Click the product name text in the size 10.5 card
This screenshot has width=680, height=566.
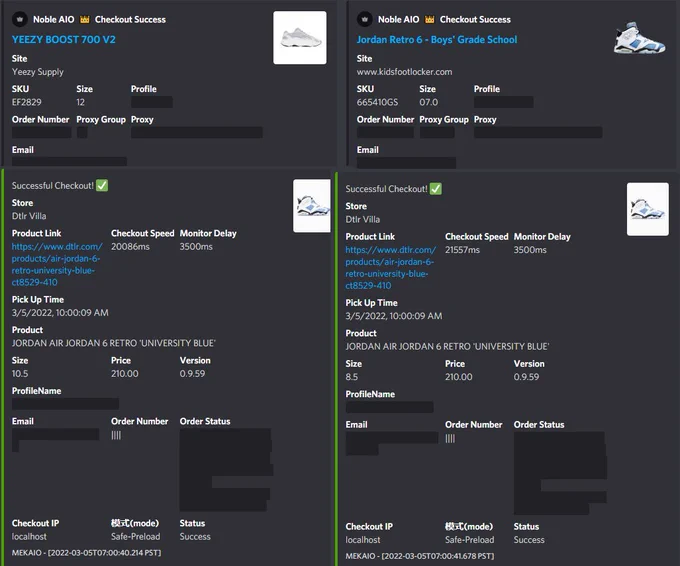point(114,344)
